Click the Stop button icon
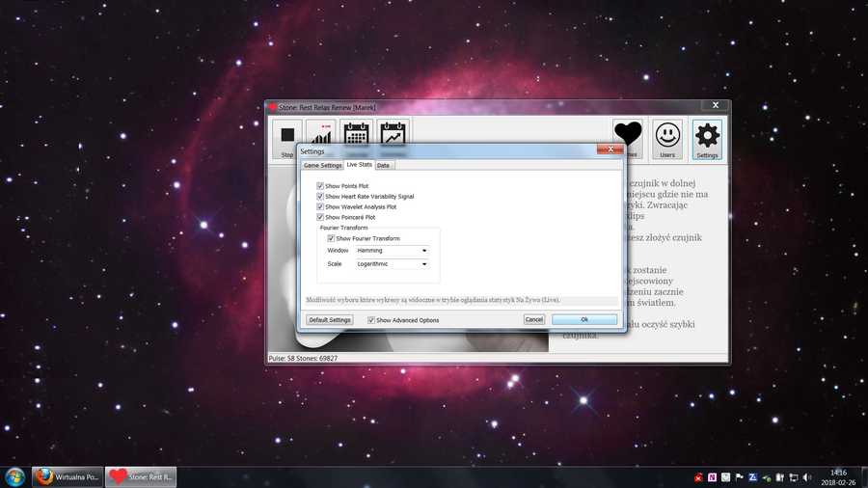The width and height of the screenshot is (868, 488). click(287, 136)
